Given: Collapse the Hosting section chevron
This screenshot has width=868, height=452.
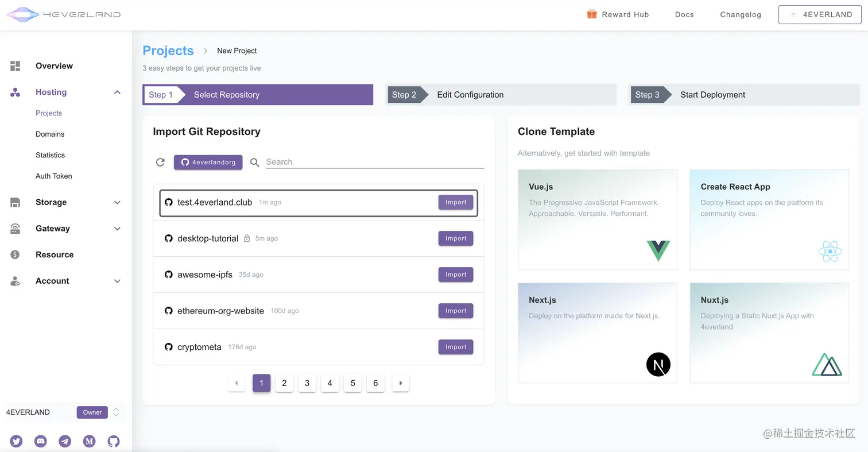Looking at the screenshot, I should pyautogui.click(x=117, y=92).
